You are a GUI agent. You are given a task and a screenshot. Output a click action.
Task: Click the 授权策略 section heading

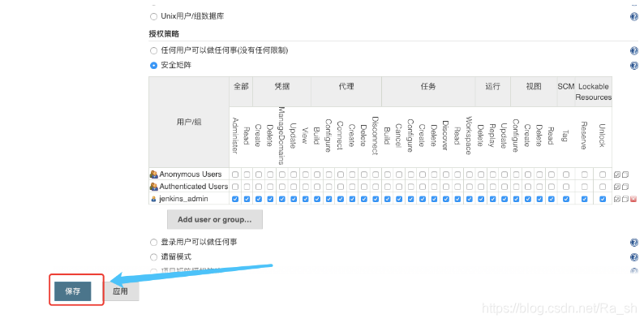(x=164, y=34)
